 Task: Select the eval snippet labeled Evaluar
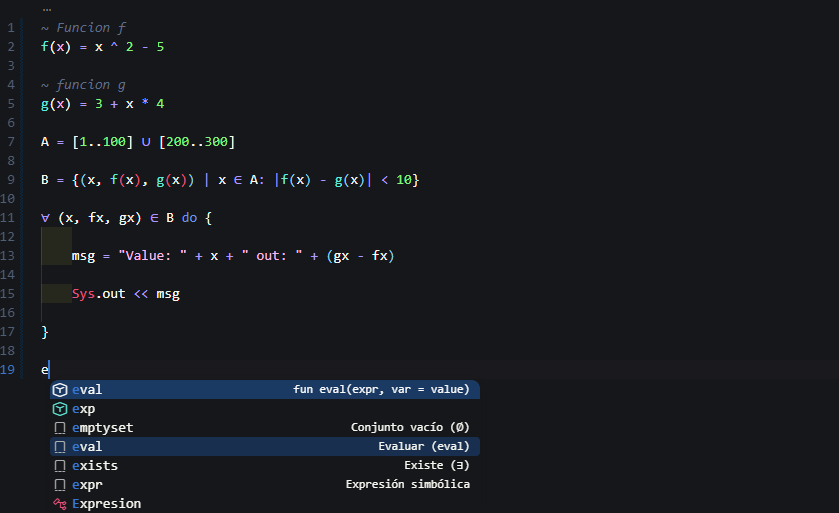coord(265,447)
